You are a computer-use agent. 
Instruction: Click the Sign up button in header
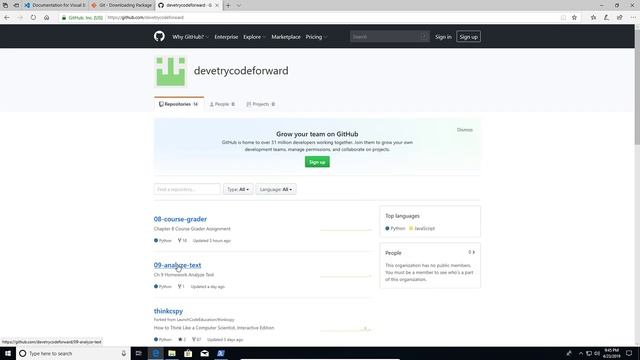pyautogui.click(x=468, y=37)
